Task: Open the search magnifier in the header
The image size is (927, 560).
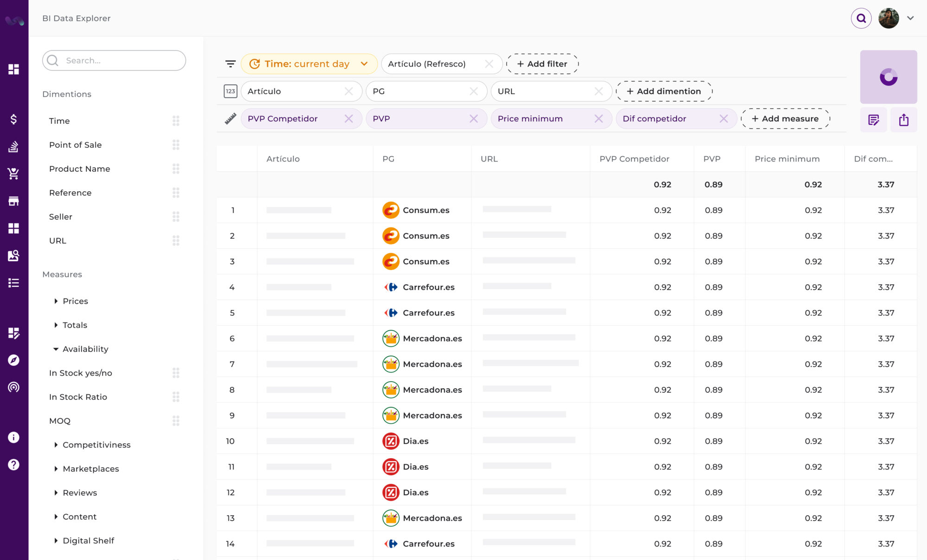Action: 861,18
